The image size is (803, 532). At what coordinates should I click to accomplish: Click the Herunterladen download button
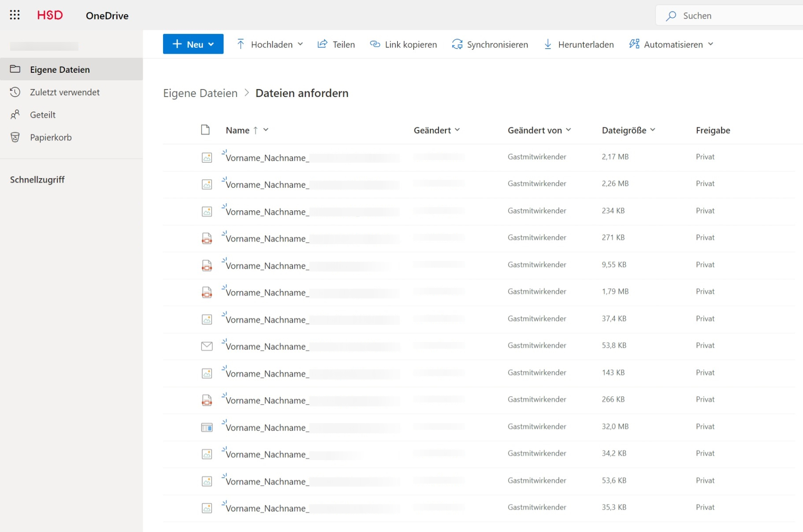pos(578,45)
